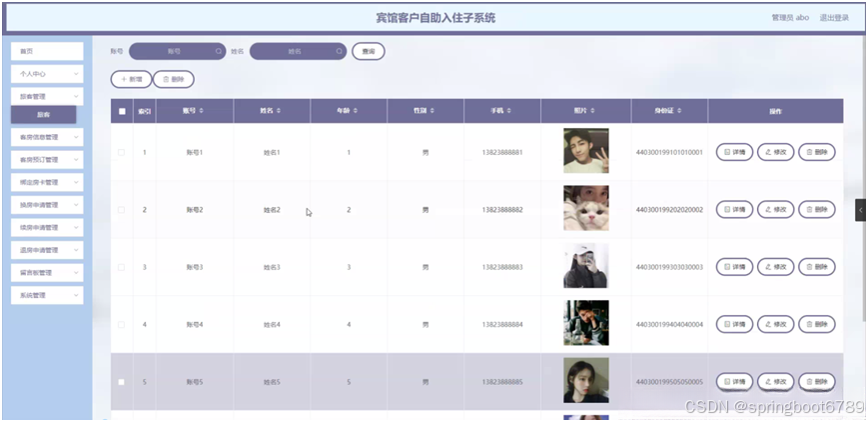Viewport: 868px width, 422px height.
Task: Click ID number 440300199404040004
Action: click(x=669, y=324)
